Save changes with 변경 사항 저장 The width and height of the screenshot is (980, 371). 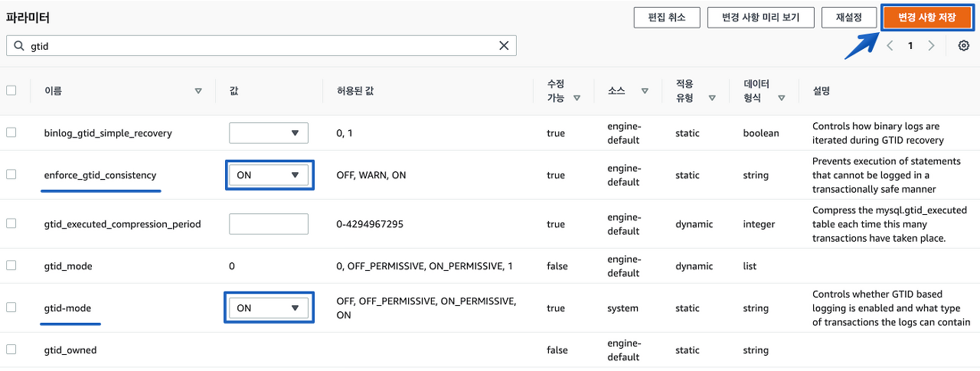click(x=927, y=17)
